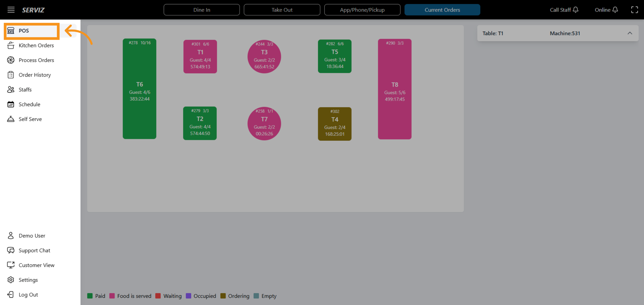Select round table T3
The width and height of the screenshot is (644, 305).
[264, 57]
